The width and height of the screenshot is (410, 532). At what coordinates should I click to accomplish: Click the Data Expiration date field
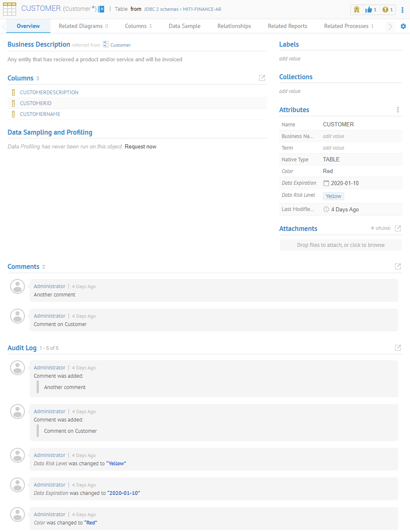(345, 183)
